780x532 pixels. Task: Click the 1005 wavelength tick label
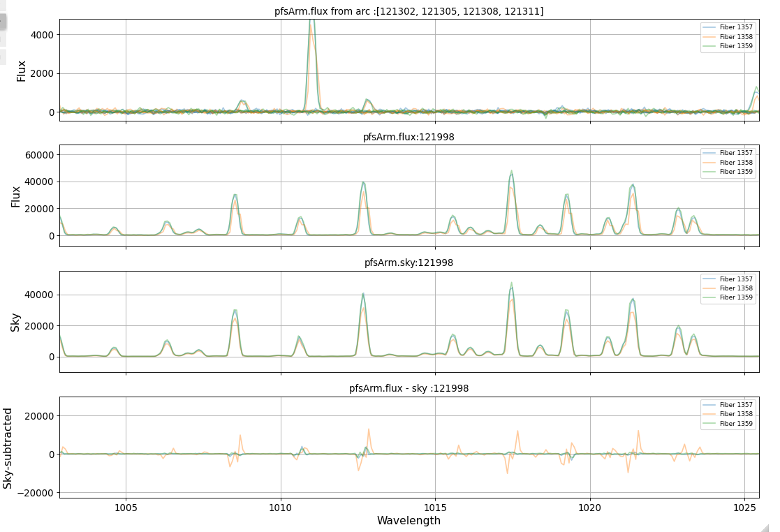coord(126,506)
